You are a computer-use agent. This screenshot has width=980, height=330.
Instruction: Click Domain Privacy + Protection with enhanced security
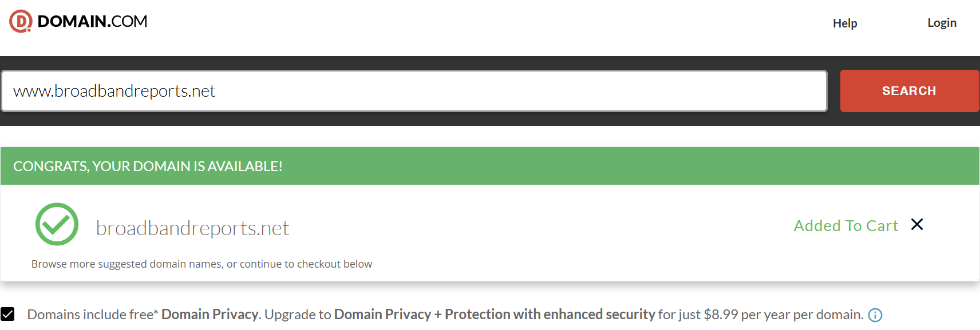pyautogui.click(x=495, y=315)
